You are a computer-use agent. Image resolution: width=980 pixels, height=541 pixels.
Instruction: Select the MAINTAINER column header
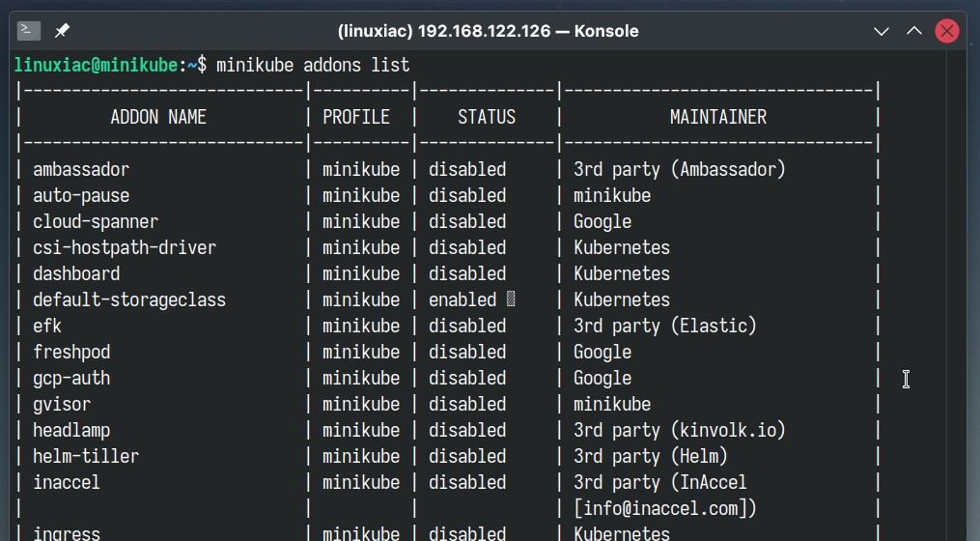tap(718, 117)
